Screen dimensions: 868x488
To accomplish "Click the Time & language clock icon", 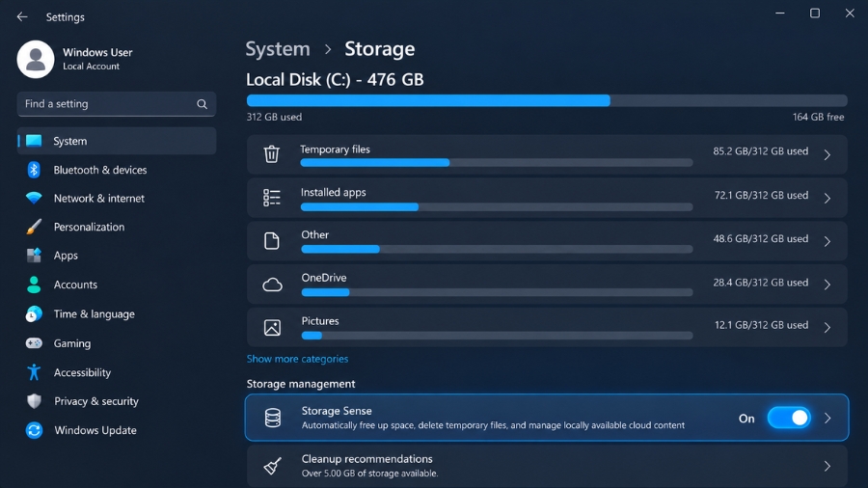I will [34, 313].
